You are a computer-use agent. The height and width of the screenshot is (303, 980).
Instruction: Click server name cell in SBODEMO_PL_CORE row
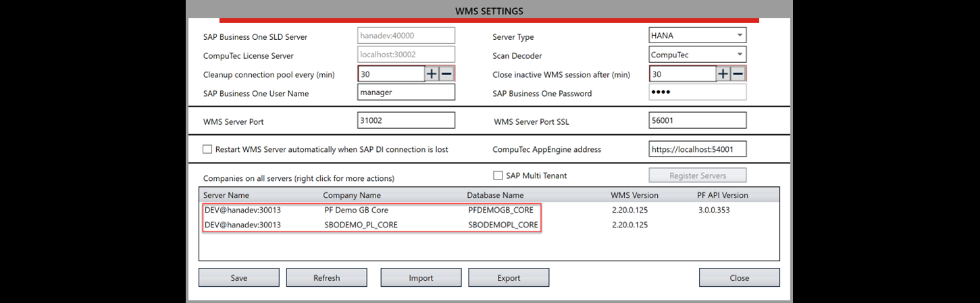point(242,225)
